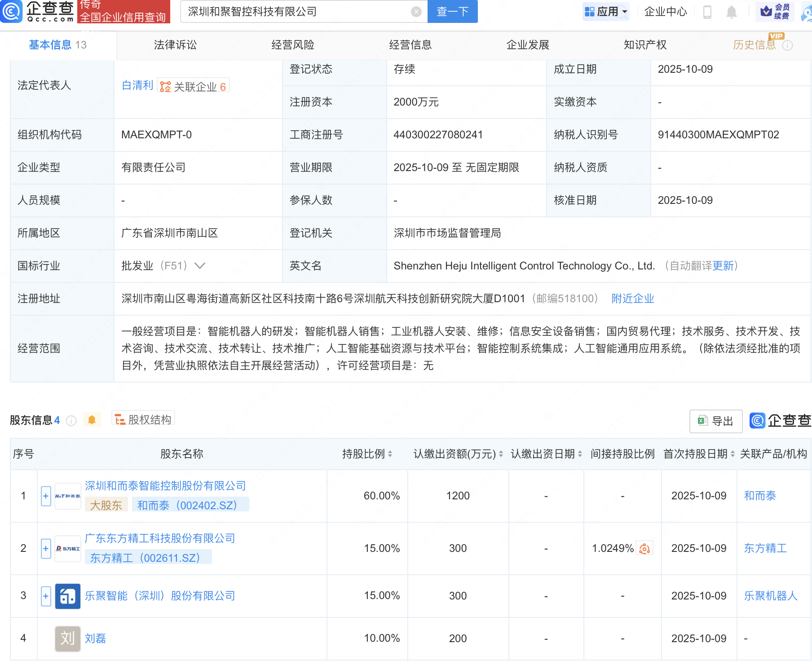
Task: Switch to the 知识产权 tab
Action: pos(645,45)
